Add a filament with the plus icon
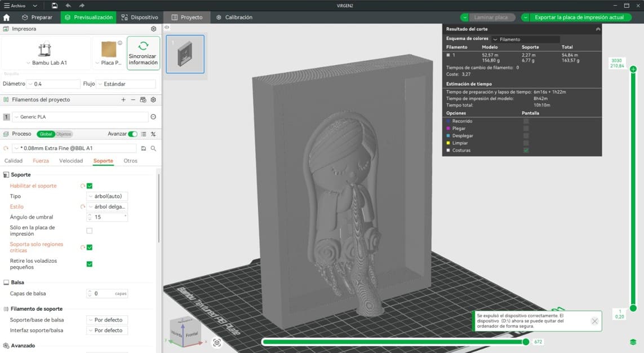Screen dimensions: 644x353 tap(123, 99)
